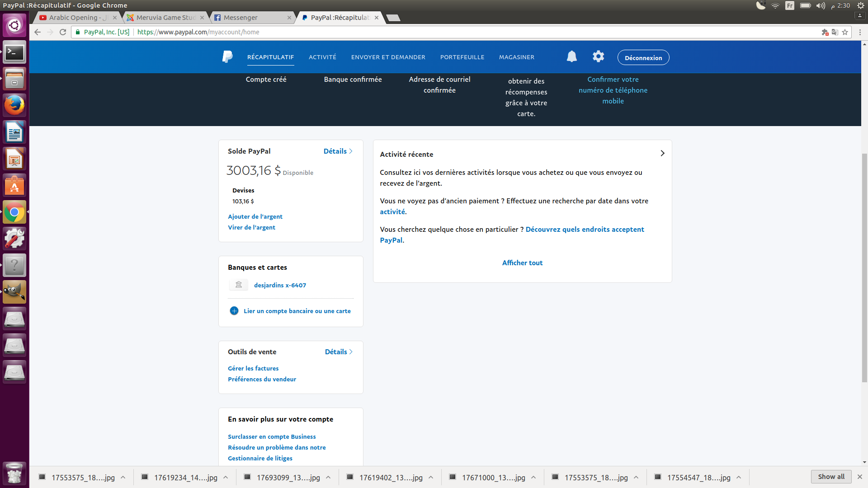The image size is (868, 488).
Task: Open Firefox from the Ubuntu launcher
Action: (14, 105)
